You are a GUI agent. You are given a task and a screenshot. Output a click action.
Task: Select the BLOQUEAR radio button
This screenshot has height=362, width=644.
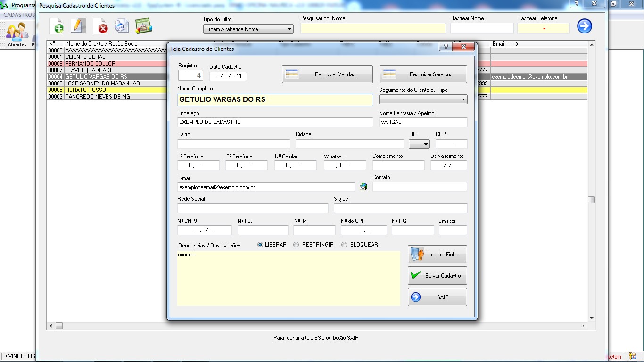point(344,245)
